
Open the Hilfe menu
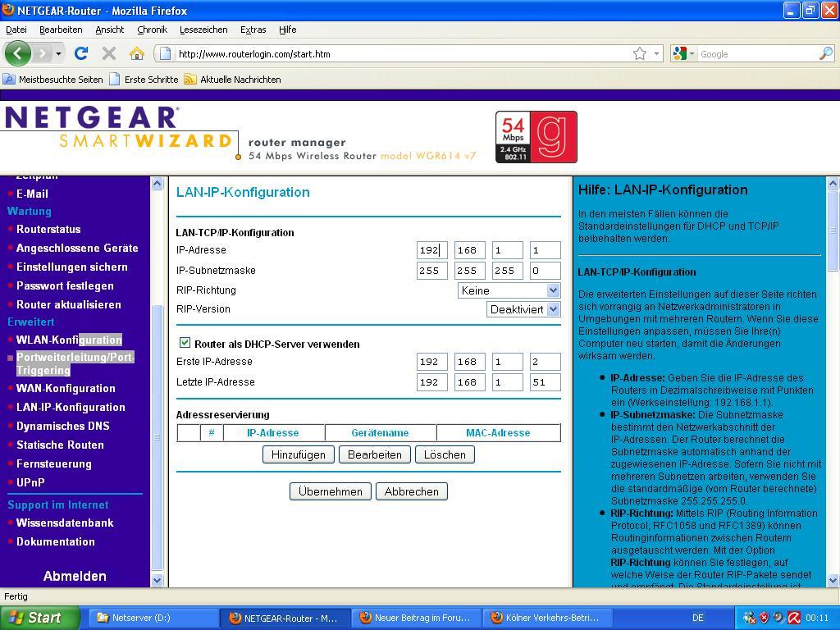[x=287, y=30]
